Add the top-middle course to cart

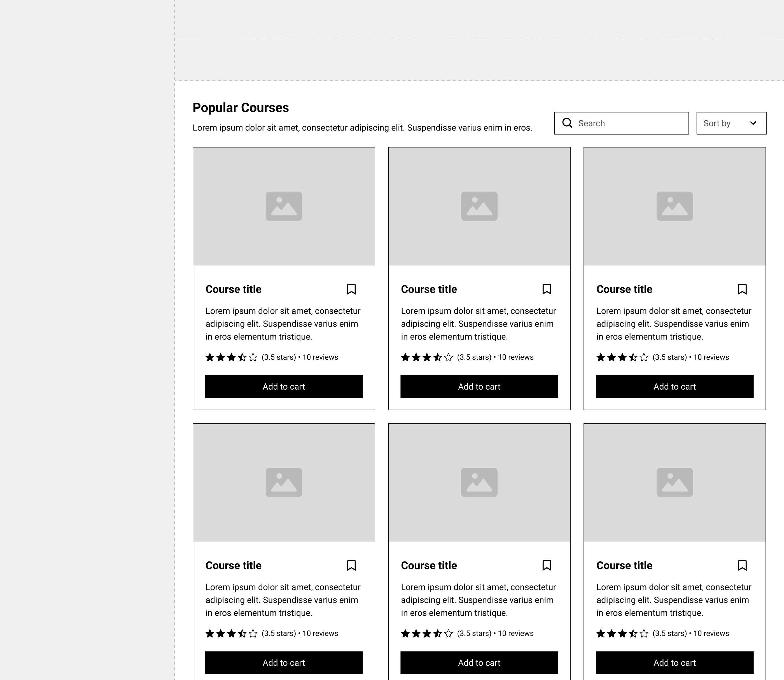[479, 386]
